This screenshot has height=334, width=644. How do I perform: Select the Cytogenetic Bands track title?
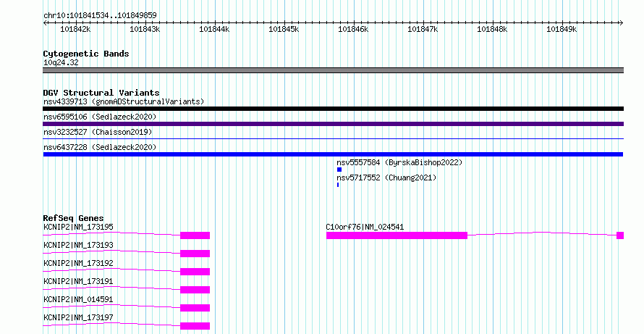[x=86, y=54]
